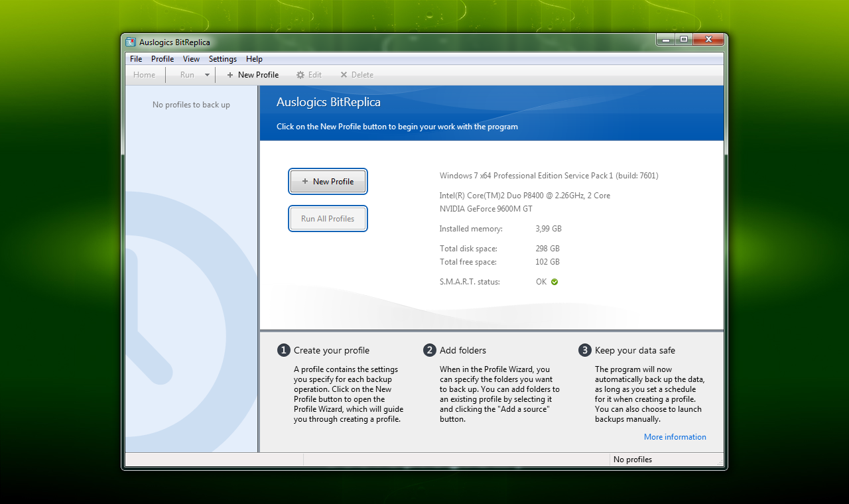Expand the Run dropdown arrow
849x504 pixels.
207,75
